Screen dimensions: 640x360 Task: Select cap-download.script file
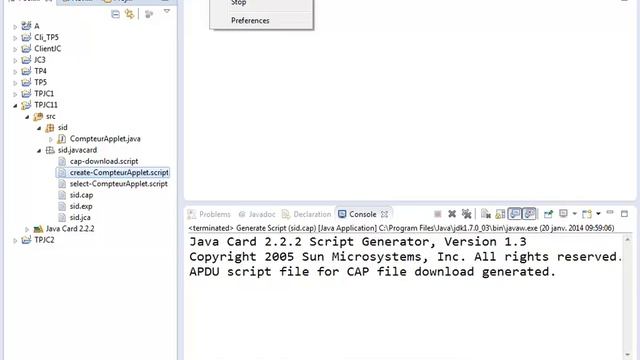click(104, 161)
